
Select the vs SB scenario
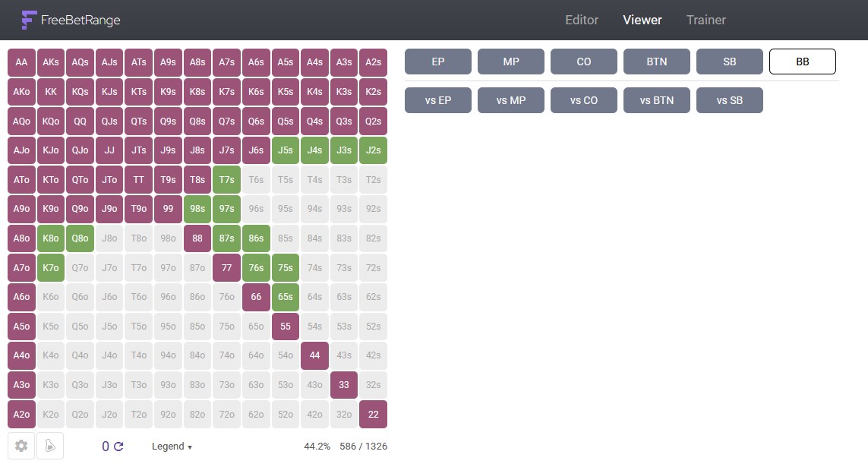(730, 100)
